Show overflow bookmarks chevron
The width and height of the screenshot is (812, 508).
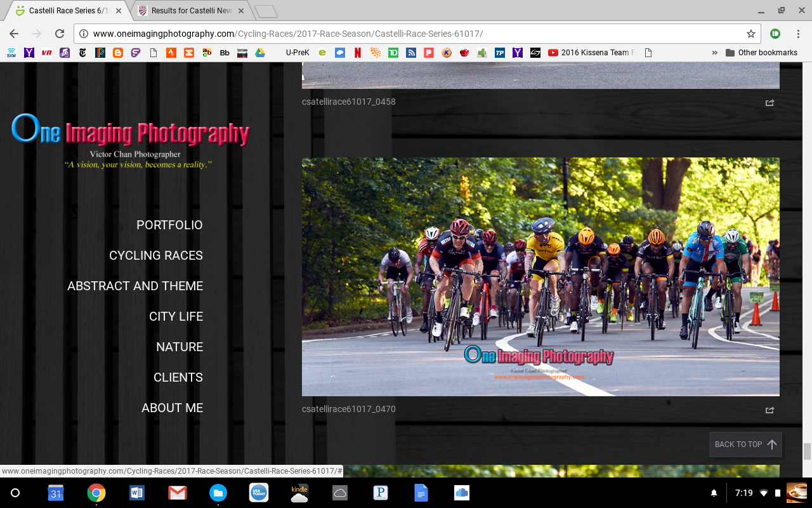pos(715,53)
